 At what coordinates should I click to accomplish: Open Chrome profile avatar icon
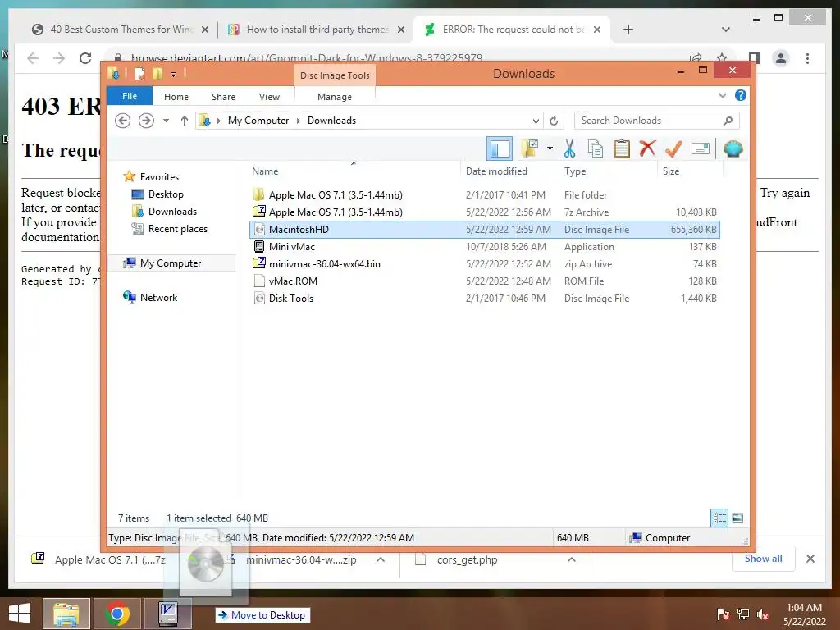[x=781, y=58]
